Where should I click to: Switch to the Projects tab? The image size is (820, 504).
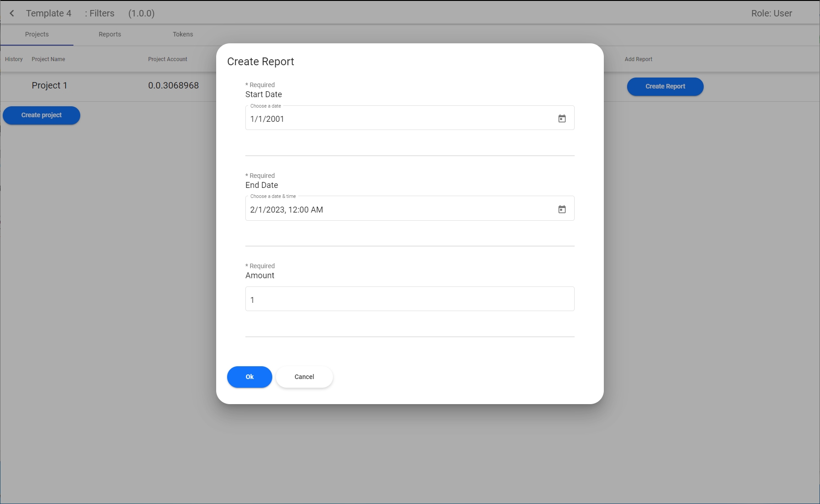pos(37,34)
